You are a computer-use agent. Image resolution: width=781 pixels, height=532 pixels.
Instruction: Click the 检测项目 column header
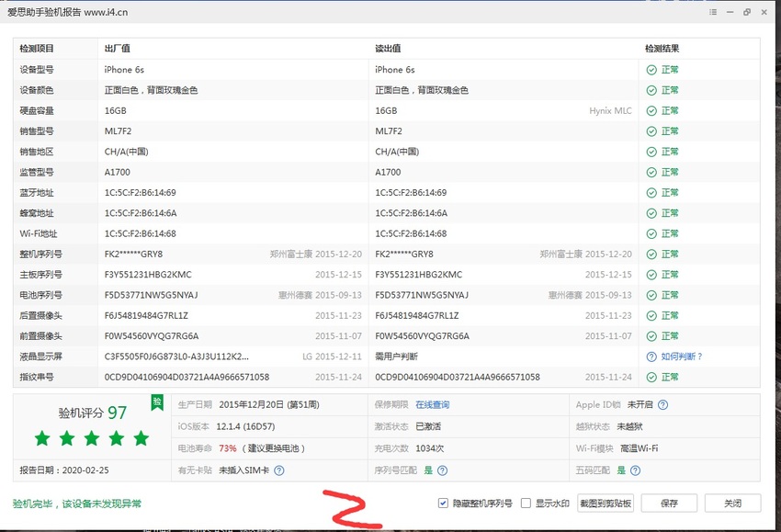coord(37,49)
